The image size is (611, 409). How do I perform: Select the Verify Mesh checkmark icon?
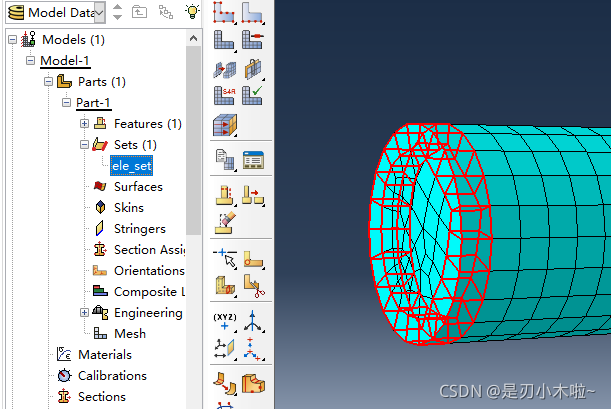(x=253, y=97)
